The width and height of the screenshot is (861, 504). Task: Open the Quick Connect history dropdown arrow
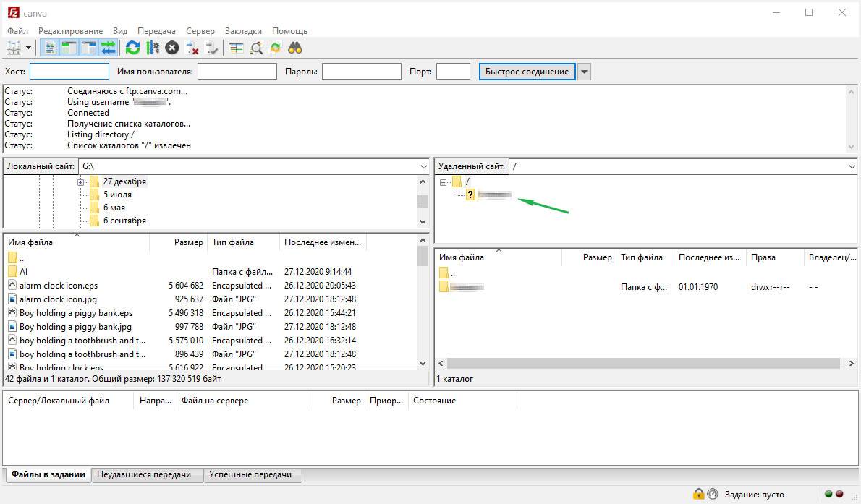coord(585,72)
